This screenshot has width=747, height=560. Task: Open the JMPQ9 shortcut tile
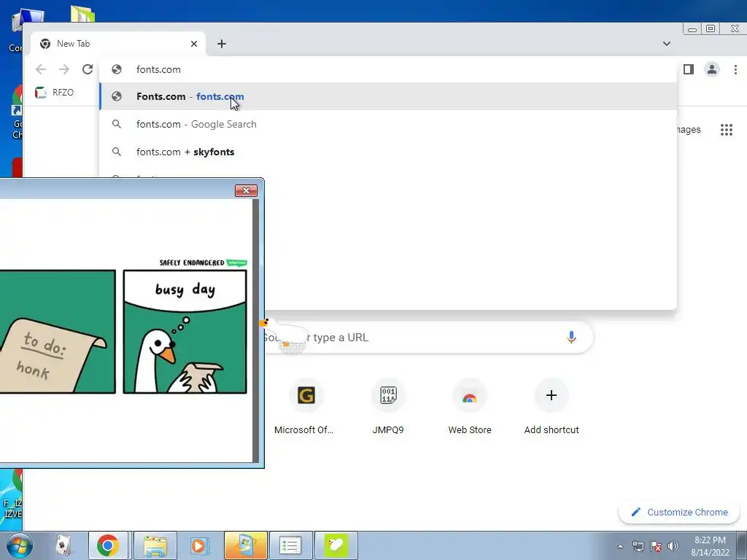pos(388,407)
